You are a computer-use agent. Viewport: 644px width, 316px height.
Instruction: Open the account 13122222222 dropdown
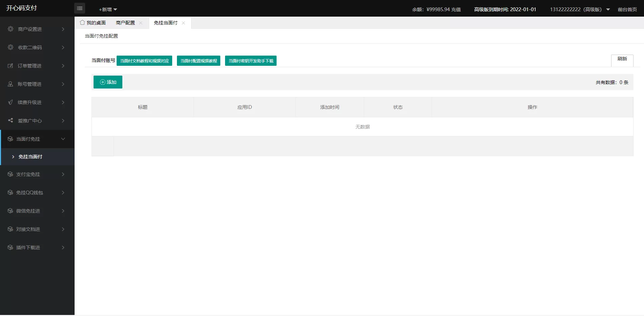580,9
